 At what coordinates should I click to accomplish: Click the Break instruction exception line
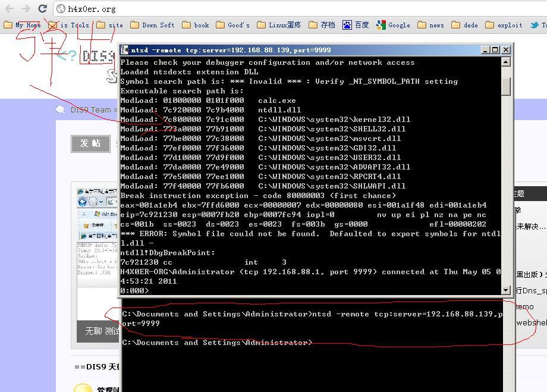click(x=258, y=196)
